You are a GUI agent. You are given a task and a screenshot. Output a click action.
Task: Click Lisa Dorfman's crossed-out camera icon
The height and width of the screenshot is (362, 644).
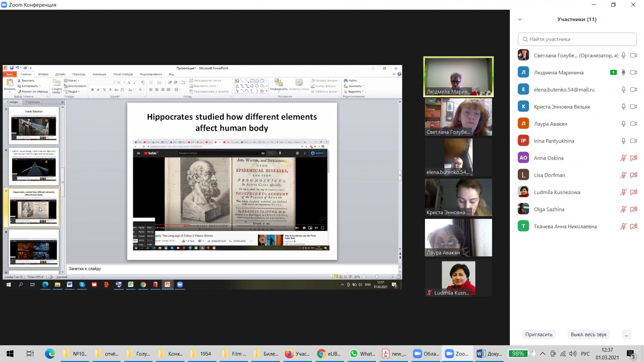pos(634,175)
